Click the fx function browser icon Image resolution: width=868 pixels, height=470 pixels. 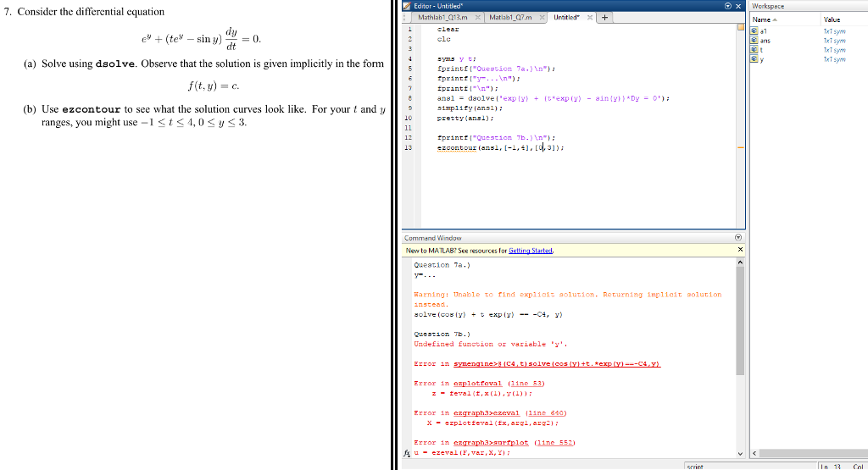coord(407,453)
